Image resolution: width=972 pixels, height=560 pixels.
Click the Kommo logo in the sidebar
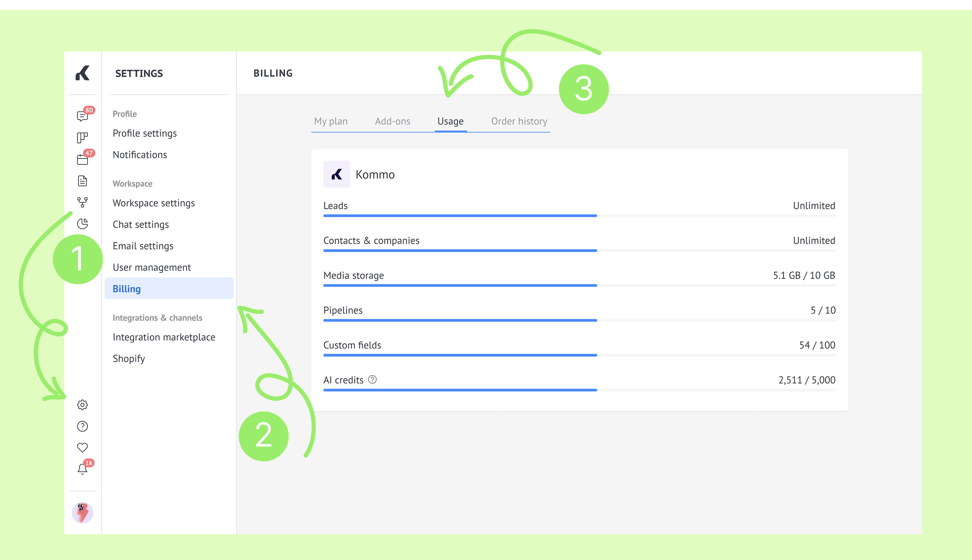pyautogui.click(x=82, y=73)
